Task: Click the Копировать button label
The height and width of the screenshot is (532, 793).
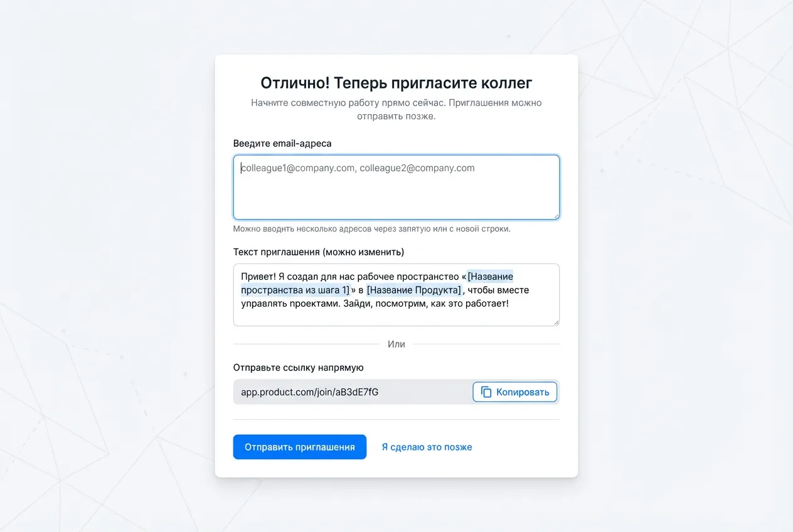Action: click(x=522, y=392)
